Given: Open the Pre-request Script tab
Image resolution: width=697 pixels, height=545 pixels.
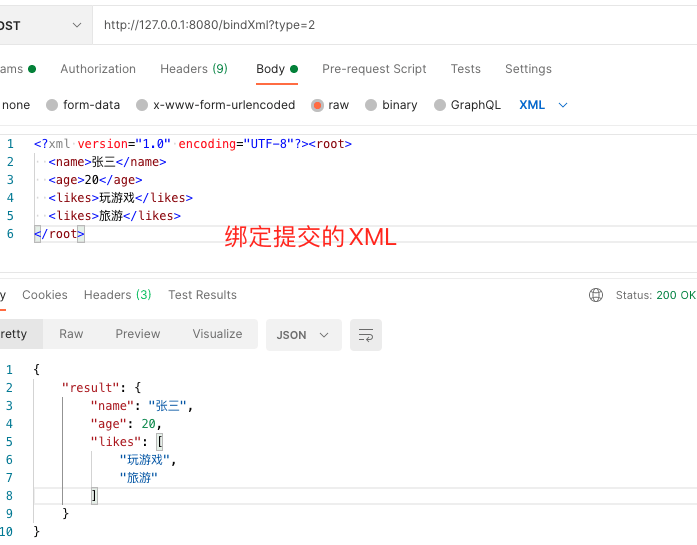Looking at the screenshot, I should point(374,69).
